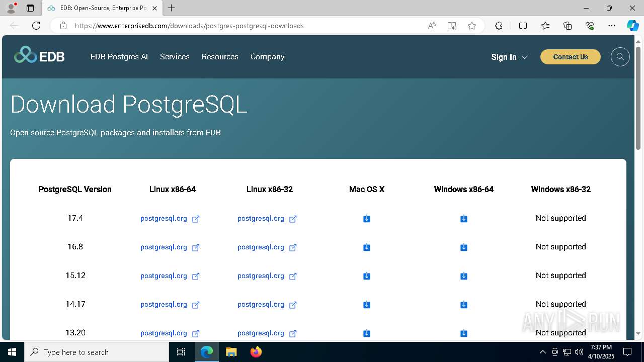Download PostgreSQL 13.20 for Windows x86-64
644x362 pixels.
point(464,333)
